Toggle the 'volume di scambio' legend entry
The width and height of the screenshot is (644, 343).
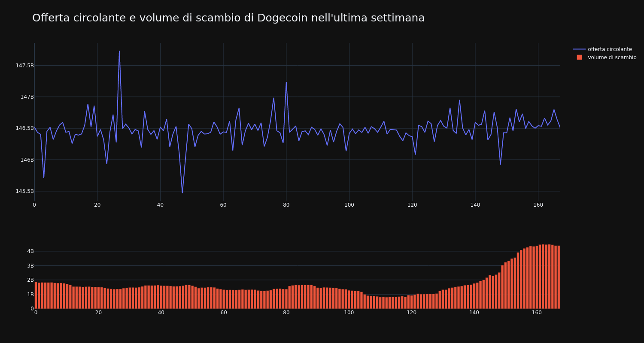[x=605, y=57]
